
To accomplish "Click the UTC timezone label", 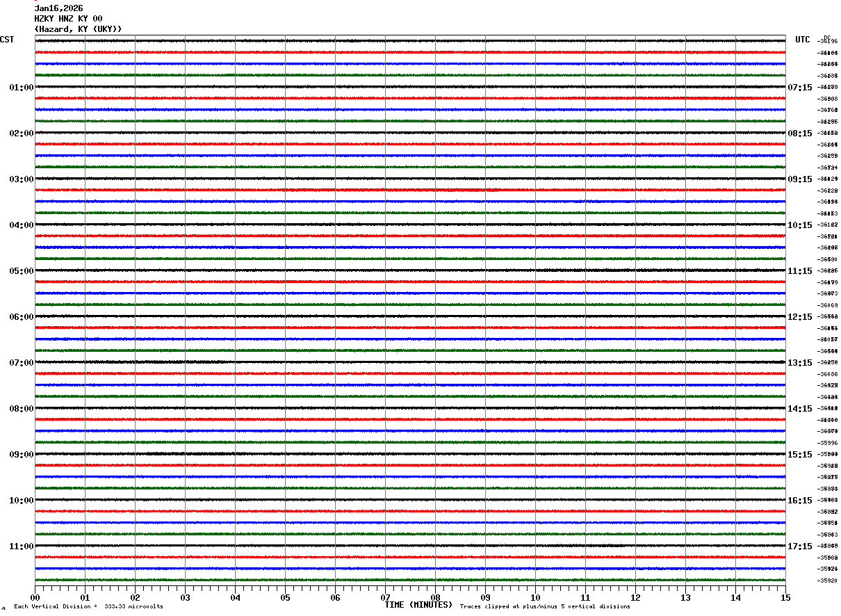I will (803, 40).
